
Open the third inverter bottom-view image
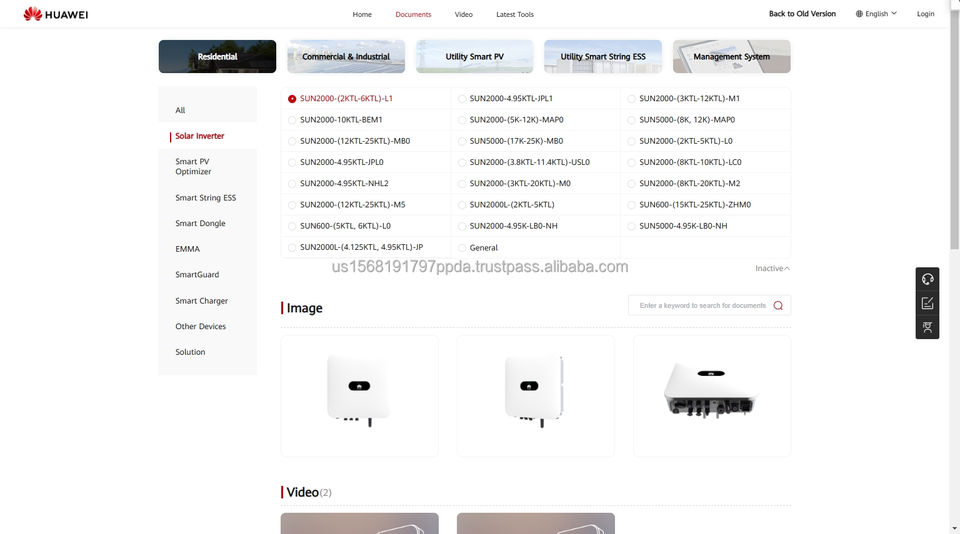coord(711,396)
